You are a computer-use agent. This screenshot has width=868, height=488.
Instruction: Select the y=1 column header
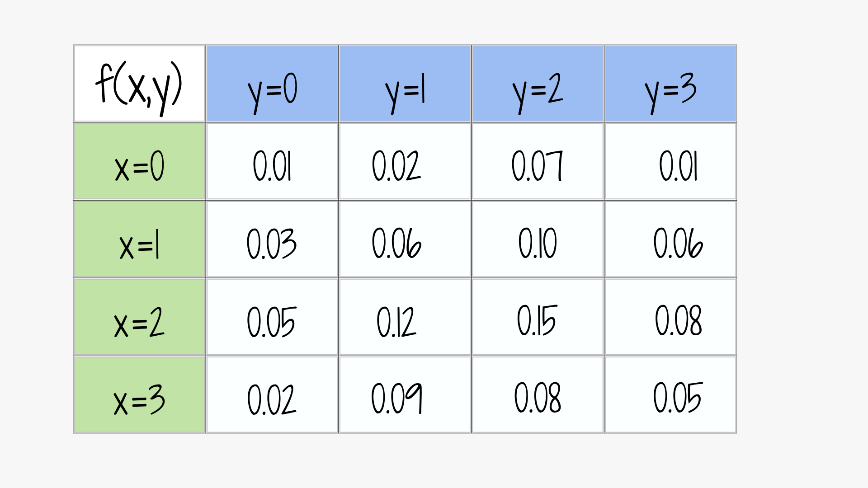(x=405, y=84)
